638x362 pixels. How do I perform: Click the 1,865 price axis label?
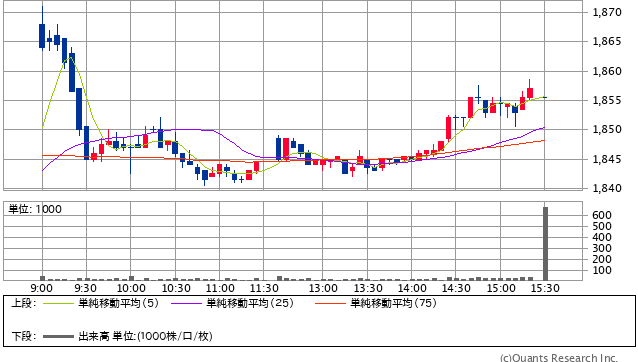click(607, 41)
